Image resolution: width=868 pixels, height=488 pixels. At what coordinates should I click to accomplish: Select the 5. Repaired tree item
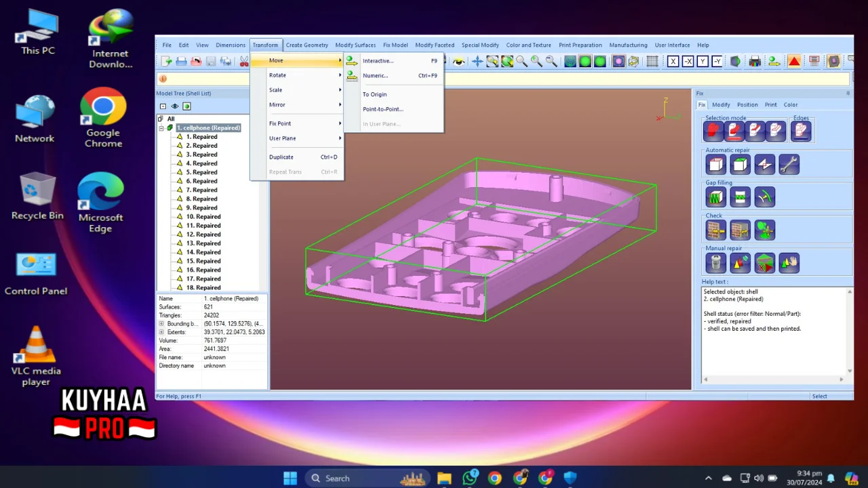pyautogui.click(x=201, y=172)
